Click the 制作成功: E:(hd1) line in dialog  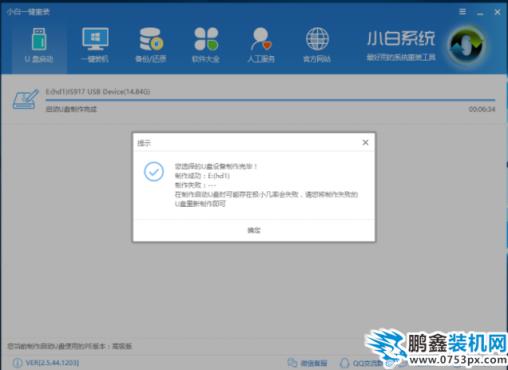(202, 176)
